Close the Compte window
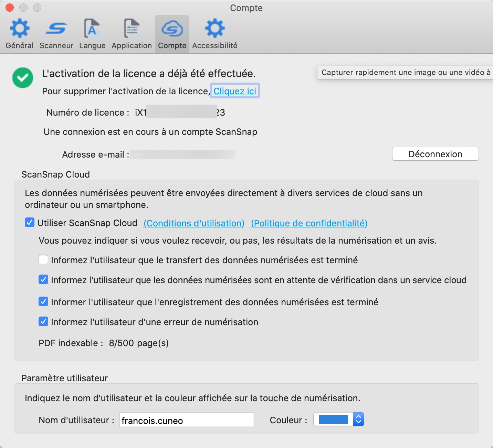Image resolution: width=493 pixels, height=448 pixels. [10, 8]
